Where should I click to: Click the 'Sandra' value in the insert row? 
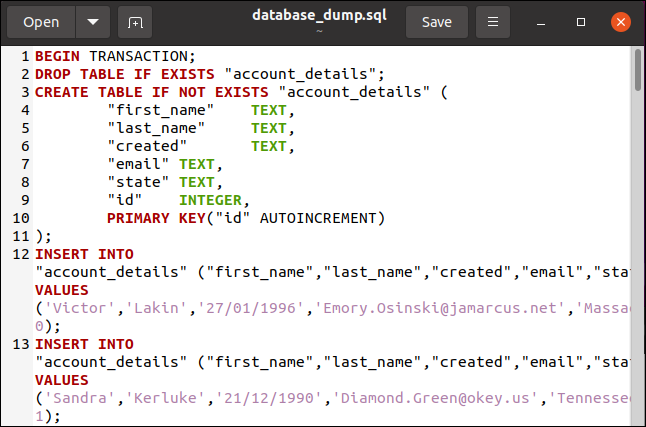[76, 398]
